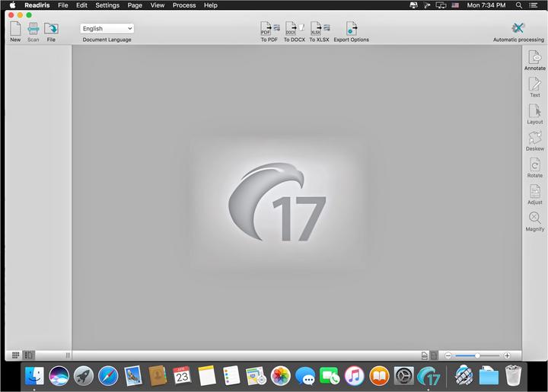Export document To XLSX
548x392 pixels.
point(319,31)
